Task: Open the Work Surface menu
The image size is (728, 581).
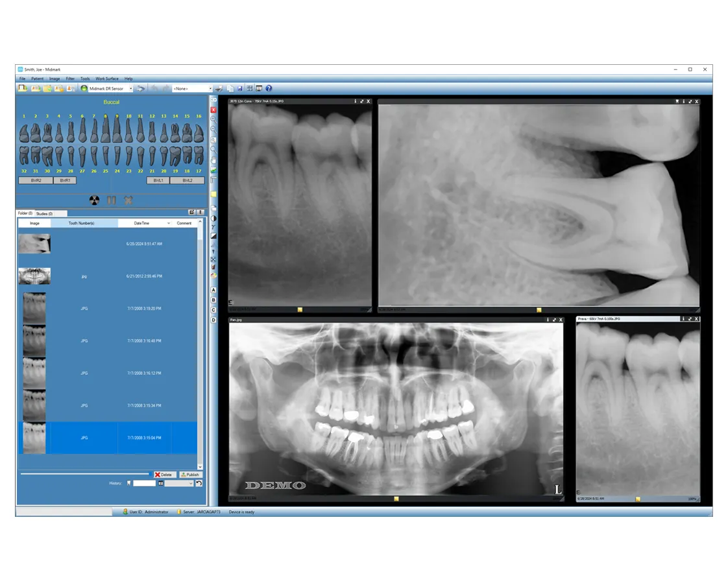Action: click(107, 78)
